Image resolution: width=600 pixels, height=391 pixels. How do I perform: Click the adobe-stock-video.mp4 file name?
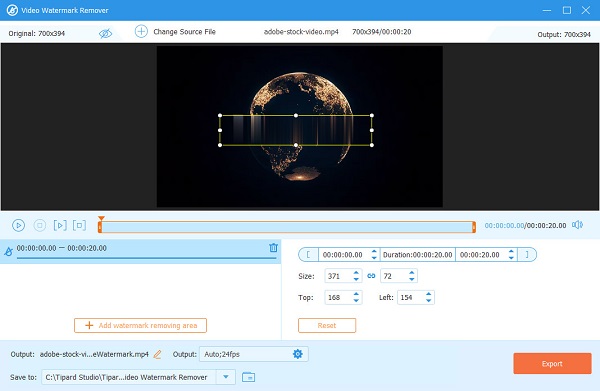[x=301, y=32]
